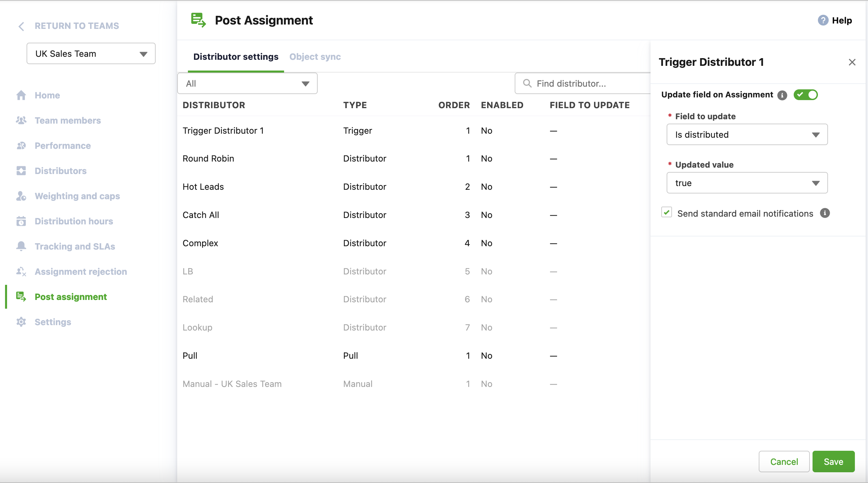Click the Distributors icon in sidebar
The image size is (868, 483).
point(21,171)
